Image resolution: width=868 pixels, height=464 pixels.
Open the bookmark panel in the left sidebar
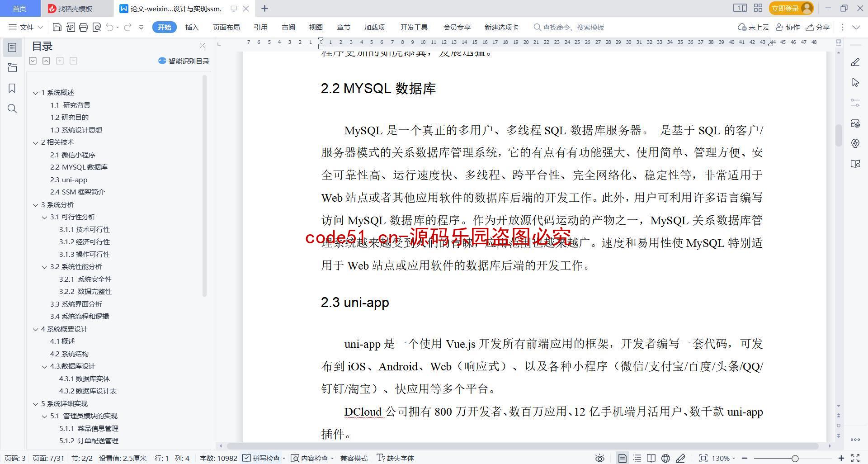12,88
